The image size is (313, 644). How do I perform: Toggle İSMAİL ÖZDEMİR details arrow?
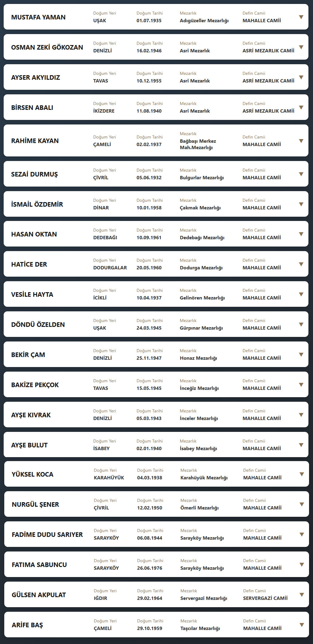click(301, 204)
